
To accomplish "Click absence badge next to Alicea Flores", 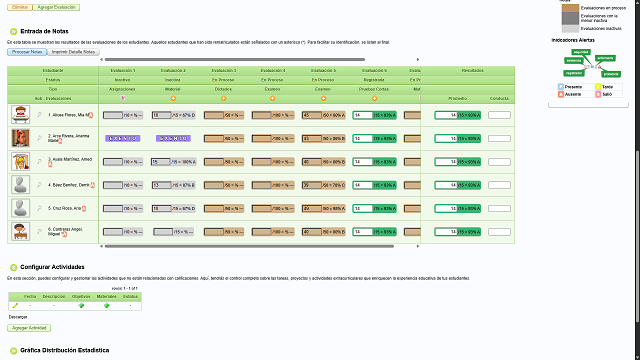I will [x=91, y=115].
